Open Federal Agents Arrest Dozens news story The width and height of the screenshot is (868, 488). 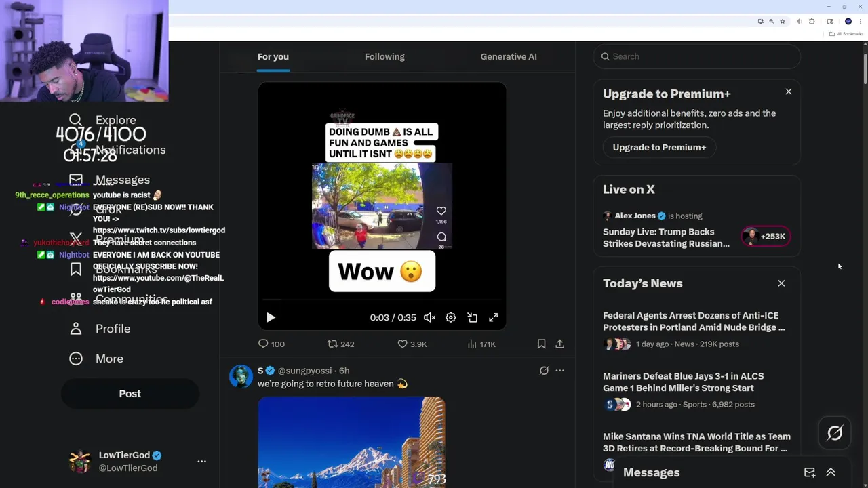pos(694,321)
